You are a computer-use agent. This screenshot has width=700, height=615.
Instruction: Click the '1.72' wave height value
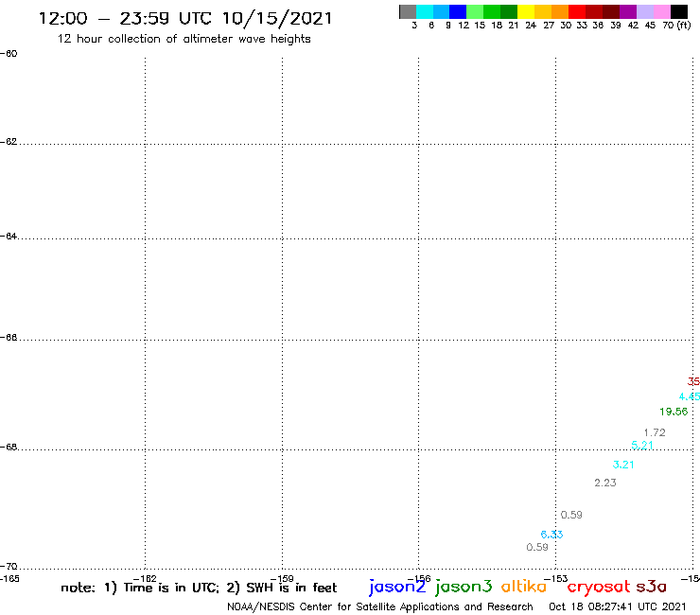655,432
